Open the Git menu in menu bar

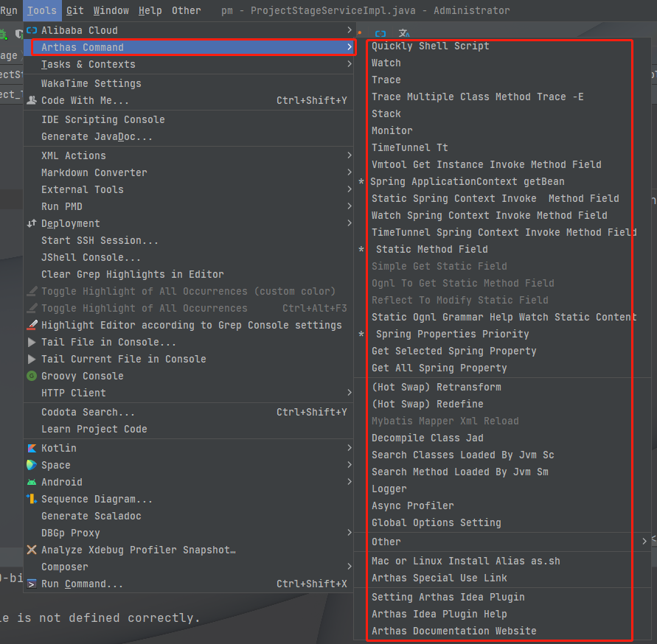click(x=74, y=10)
